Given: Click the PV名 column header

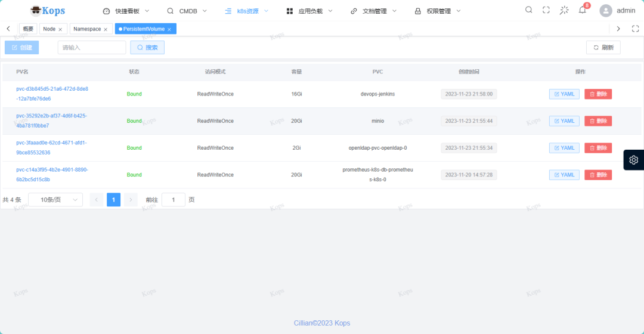Looking at the screenshot, I should 22,72.
